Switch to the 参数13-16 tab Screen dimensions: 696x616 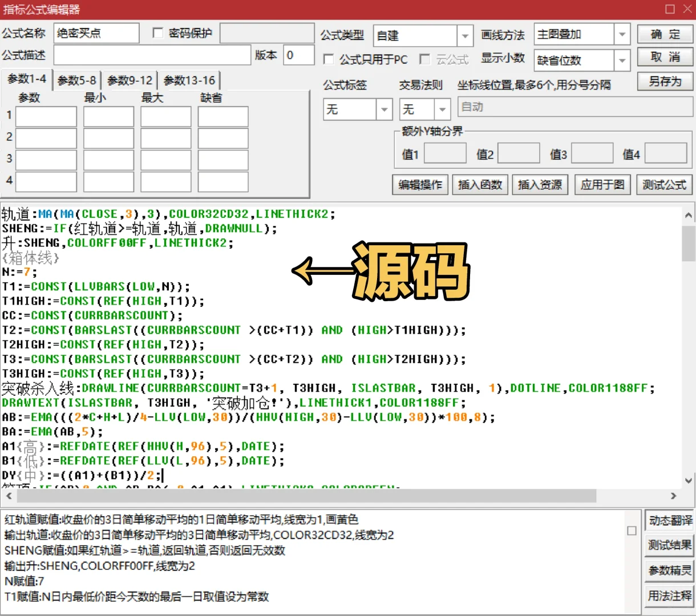coord(189,80)
